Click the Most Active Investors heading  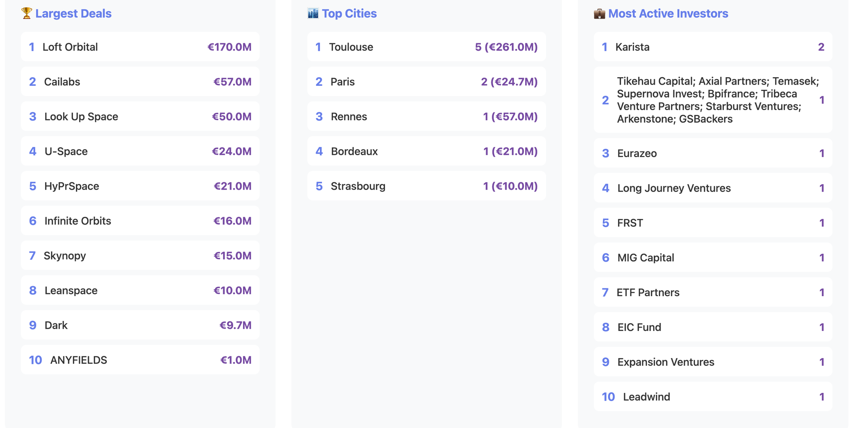point(668,13)
